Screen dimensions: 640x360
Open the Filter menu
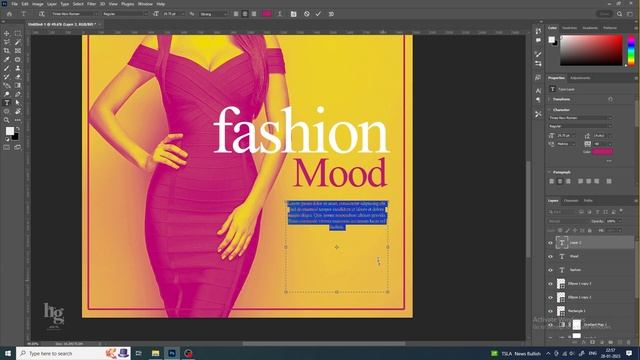pyautogui.click(x=91, y=4)
